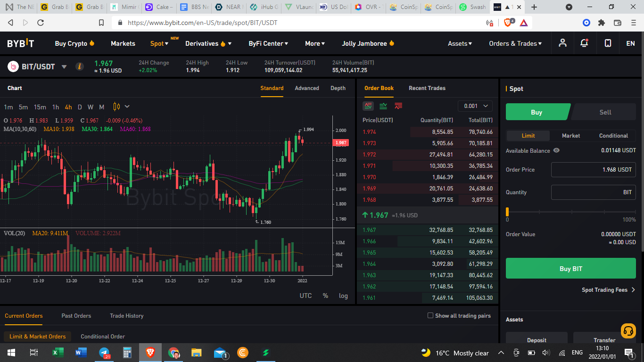Click the Order Price input field
Image resolution: width=644 pixels, height=362 pixels.
click(x=594, y=170)
